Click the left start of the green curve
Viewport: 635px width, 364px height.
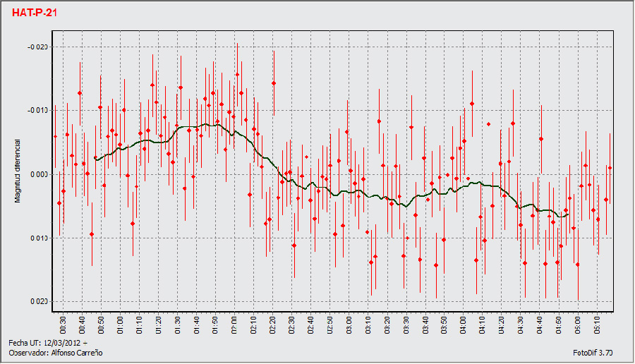[x=96, y=159]
